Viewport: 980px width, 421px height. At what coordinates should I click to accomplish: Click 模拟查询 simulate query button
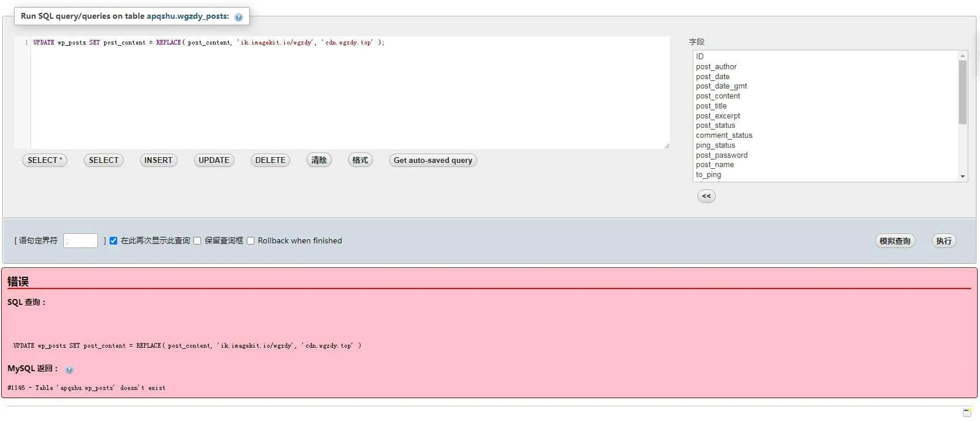895,241
